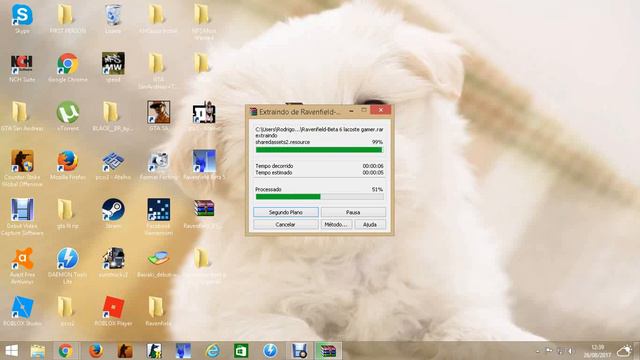Select the ROBLOX Studio desktop shortcut

(x=22, y=311)
